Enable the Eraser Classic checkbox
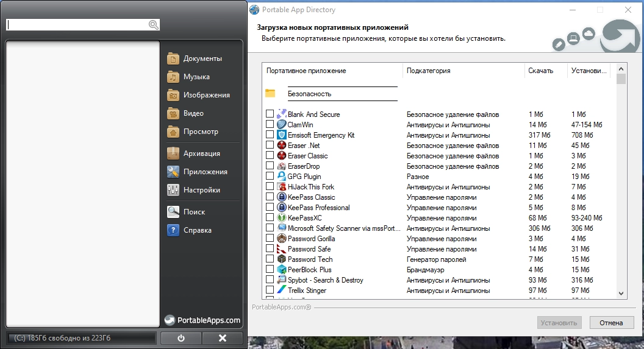Screen dimensions: 644x349 point(270,155)
